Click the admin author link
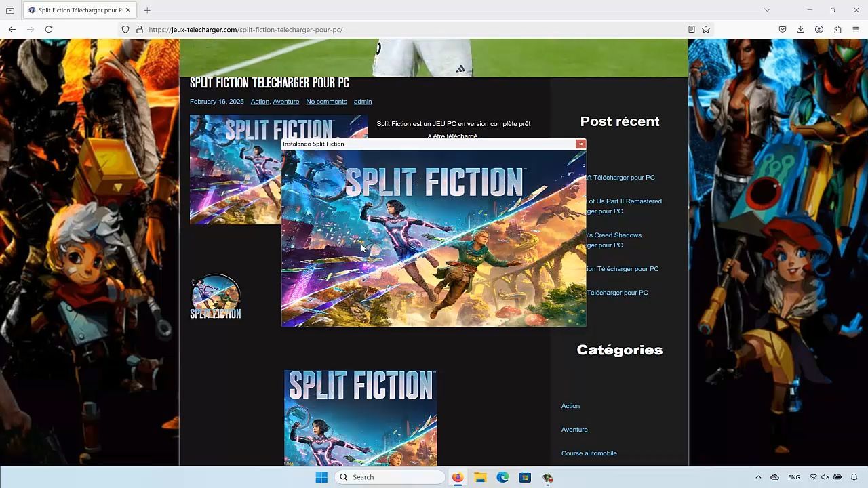This screenshot has height=488, width=868. coord(363,102)
